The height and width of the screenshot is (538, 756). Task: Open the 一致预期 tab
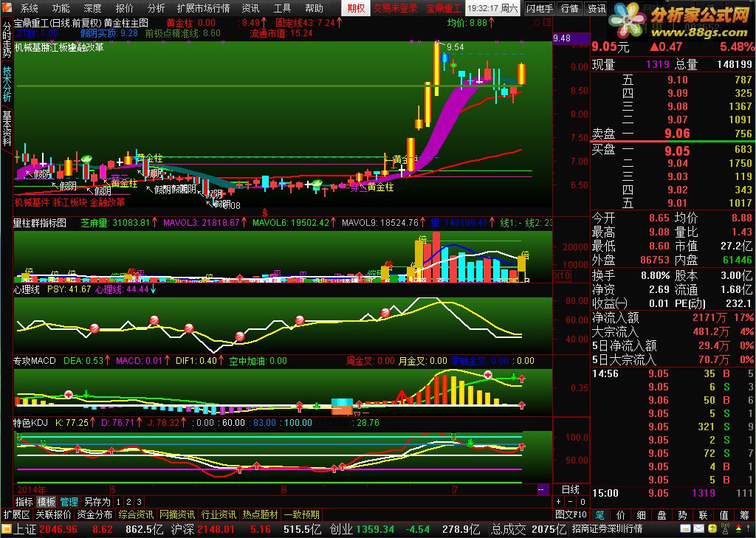coord(302,515)
